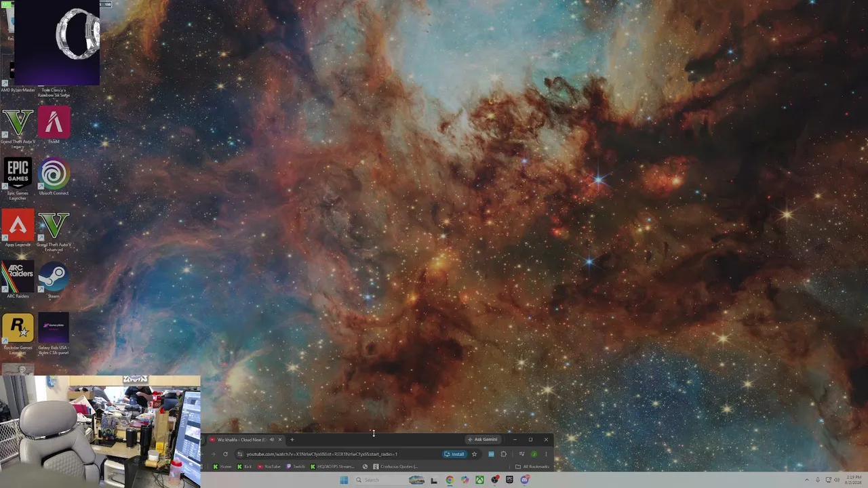The image size is (868, 488).
Task: Mute the audio on the YouTube tab
Action: [272, 440]
